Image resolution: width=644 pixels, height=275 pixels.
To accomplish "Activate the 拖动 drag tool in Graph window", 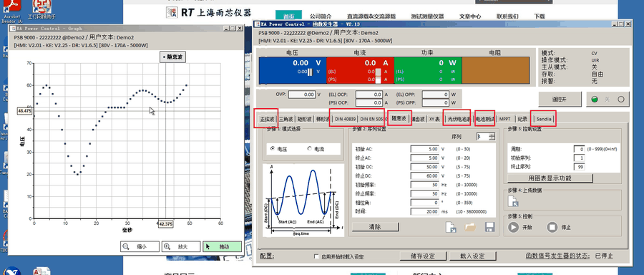I will coord(222,246).
